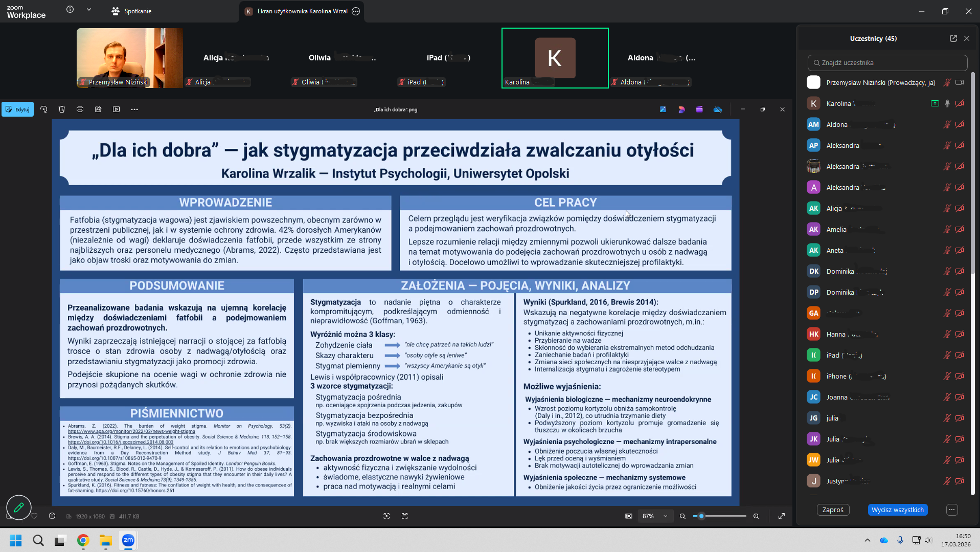Click the zoom slider handle in Photos
Image resolution: width=980 pixels, height=552 pixels.
click(701, 516)
